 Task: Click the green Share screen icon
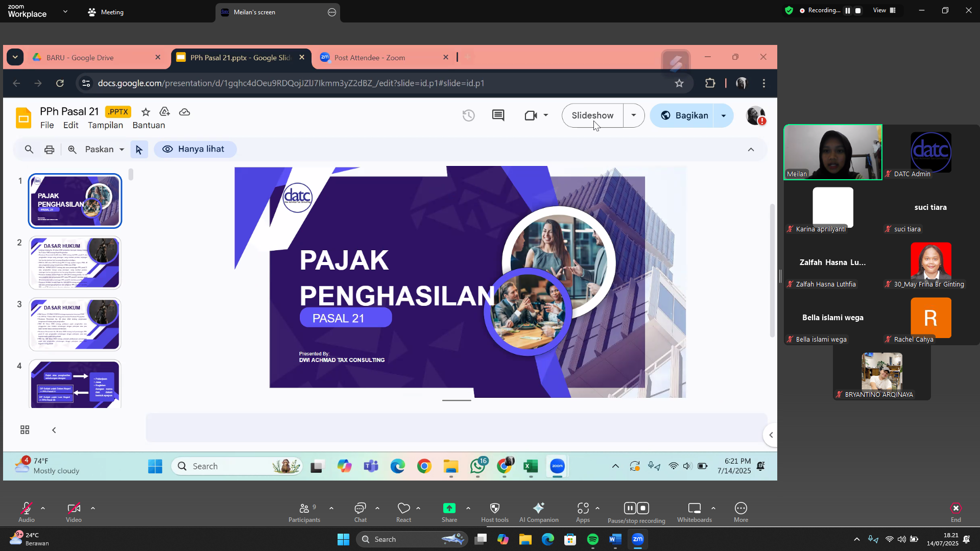pos(449,508)
